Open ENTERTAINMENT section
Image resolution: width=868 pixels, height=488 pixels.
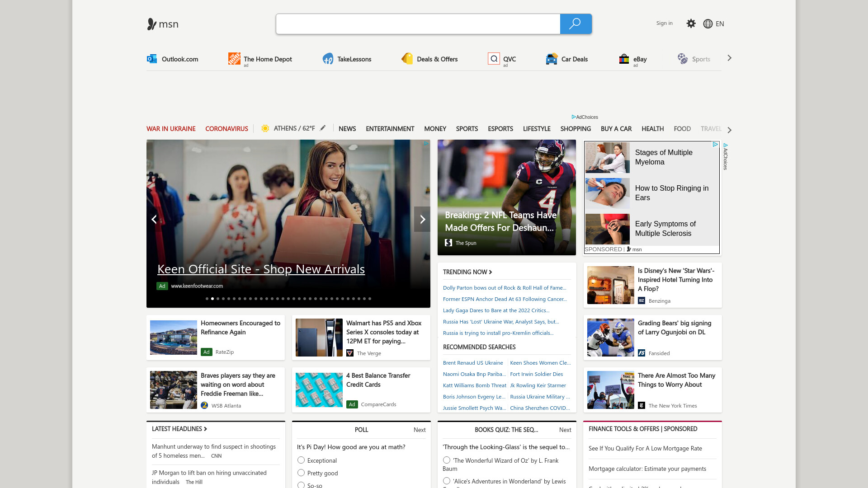tap(390, 129)
